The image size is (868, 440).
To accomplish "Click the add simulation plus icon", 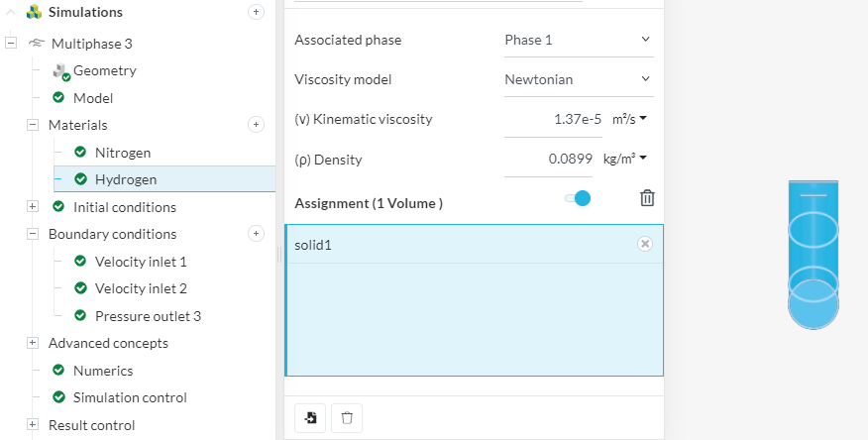I will point(256,12).
